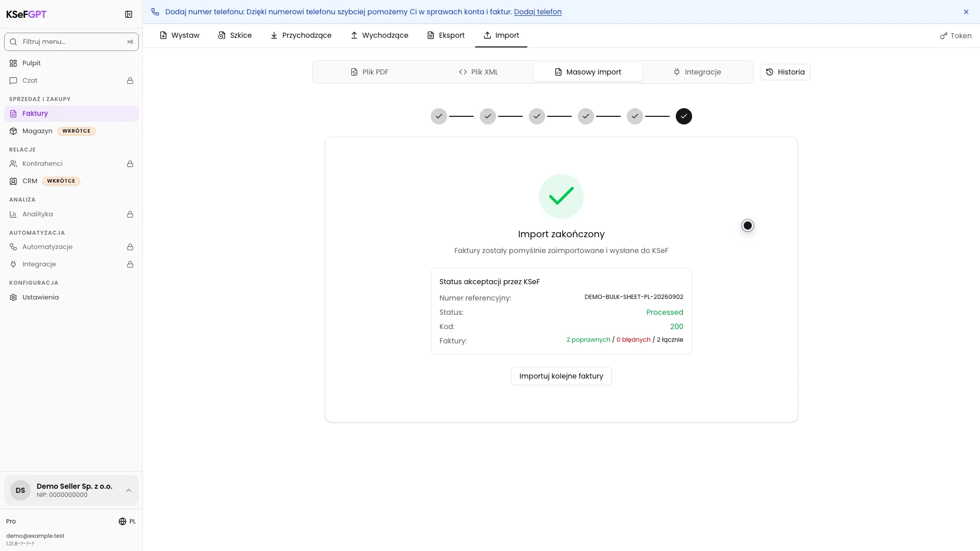Click the lock icon next to Czat
The image size is (980, 551).
(130, 81)
